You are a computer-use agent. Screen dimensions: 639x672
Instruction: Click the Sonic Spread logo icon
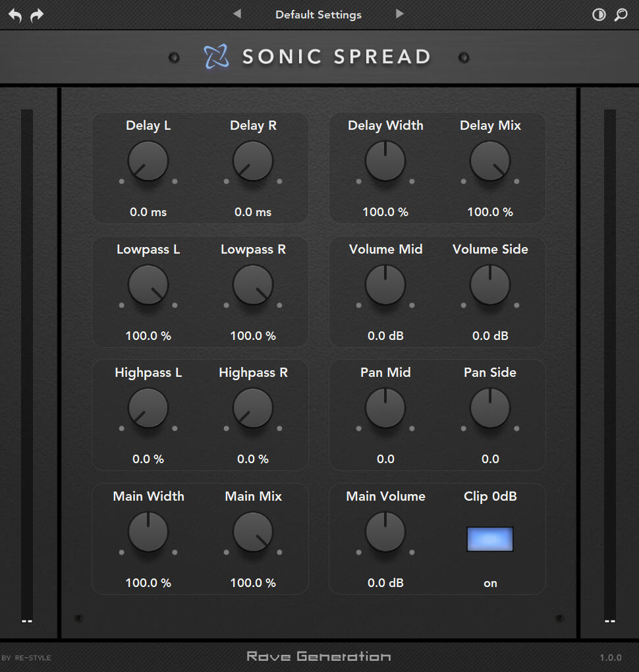[x=218, y=57]
